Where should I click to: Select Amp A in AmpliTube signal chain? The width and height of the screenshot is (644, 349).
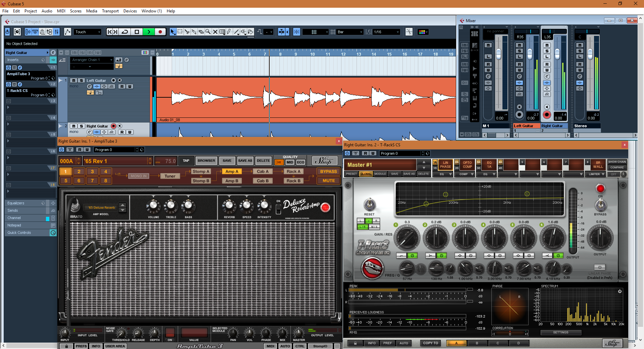(232, 171)
